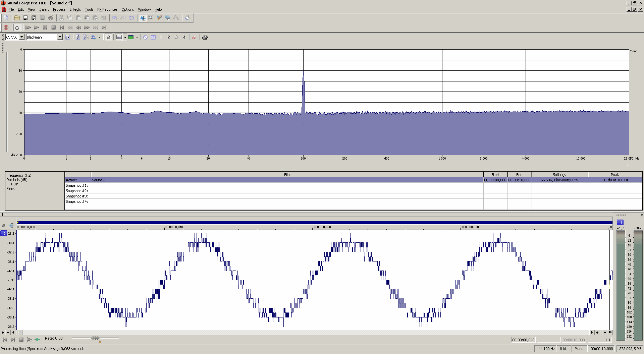Click the playback Rate slider

96,338
